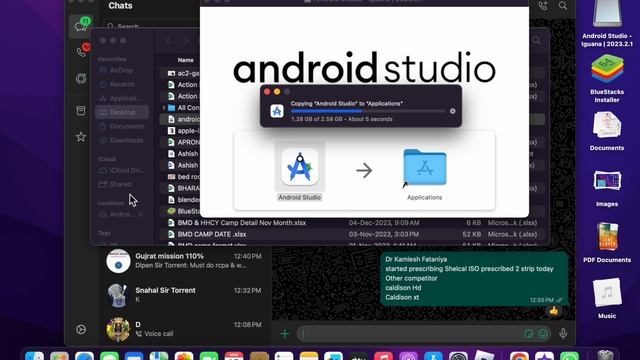Record a voice message with microphone
640x360 pixels.
[563, 333]
